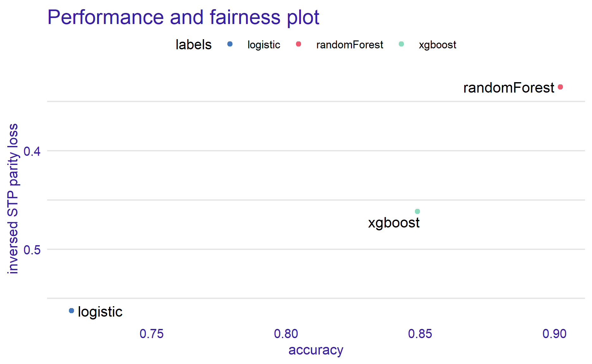Click the 'xgboost' annotation beside its data point
Image resolution: width=592 pixels, height=364 pixels.
[394, 223]
